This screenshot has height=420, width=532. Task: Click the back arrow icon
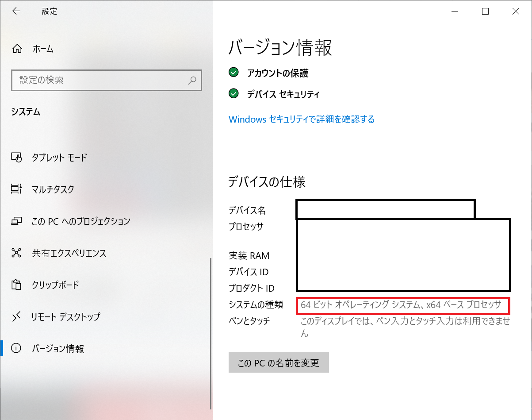click(16, 12)
